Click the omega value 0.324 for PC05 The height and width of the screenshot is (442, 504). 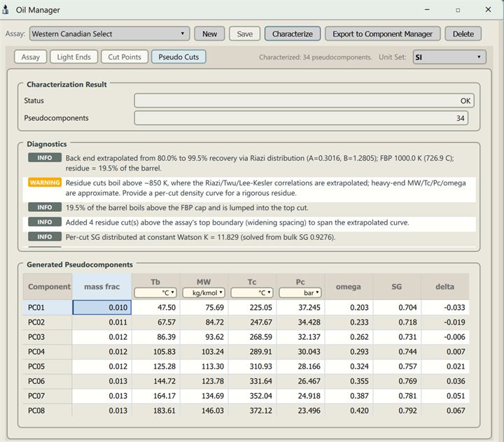(x=349, y=366)
